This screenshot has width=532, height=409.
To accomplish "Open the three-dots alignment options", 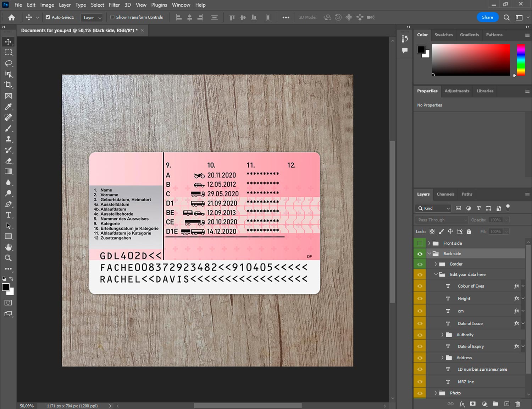I will pos(286,17).
